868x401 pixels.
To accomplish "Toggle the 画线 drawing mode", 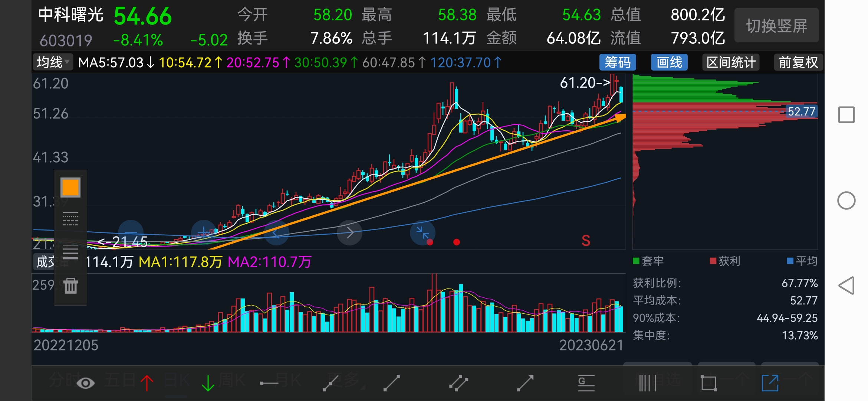I will [669, 62].
